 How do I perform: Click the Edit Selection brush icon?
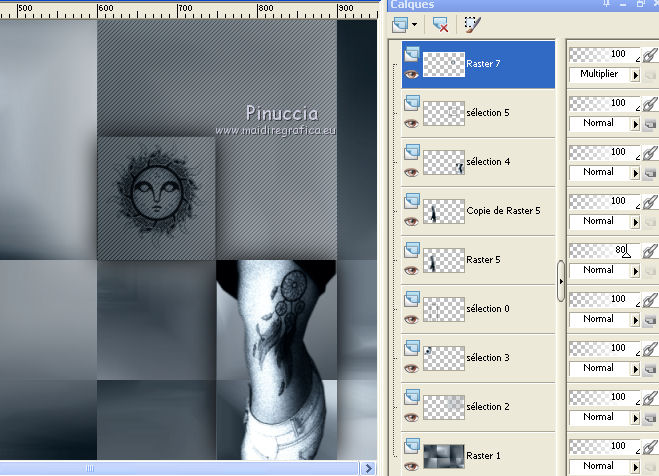(x=472, y=24)
